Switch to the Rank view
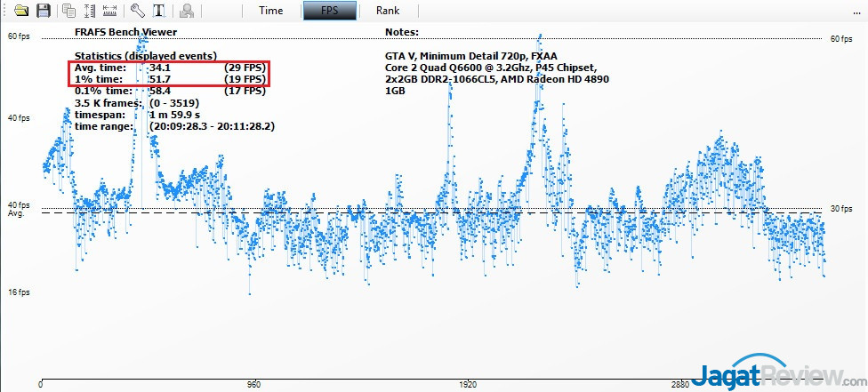The image size is (868, 392). tap(388, 11)
